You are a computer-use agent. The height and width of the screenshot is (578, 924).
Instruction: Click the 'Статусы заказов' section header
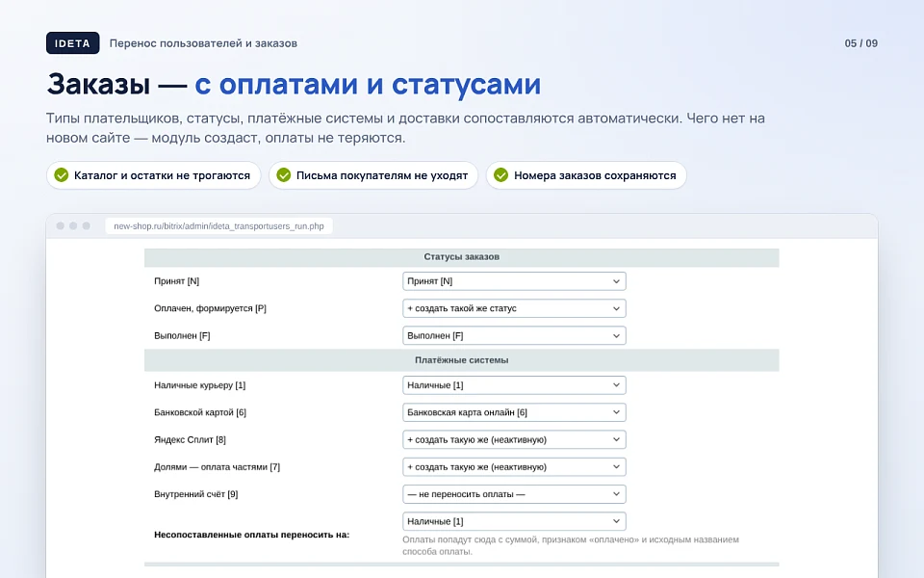(461, 257)
